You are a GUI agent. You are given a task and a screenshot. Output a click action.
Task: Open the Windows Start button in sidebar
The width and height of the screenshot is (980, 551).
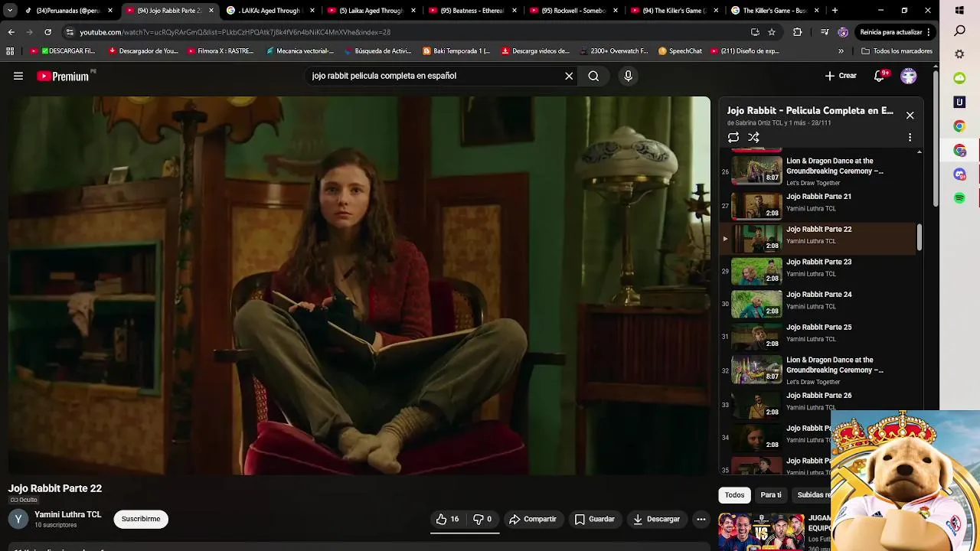point(960,11)
